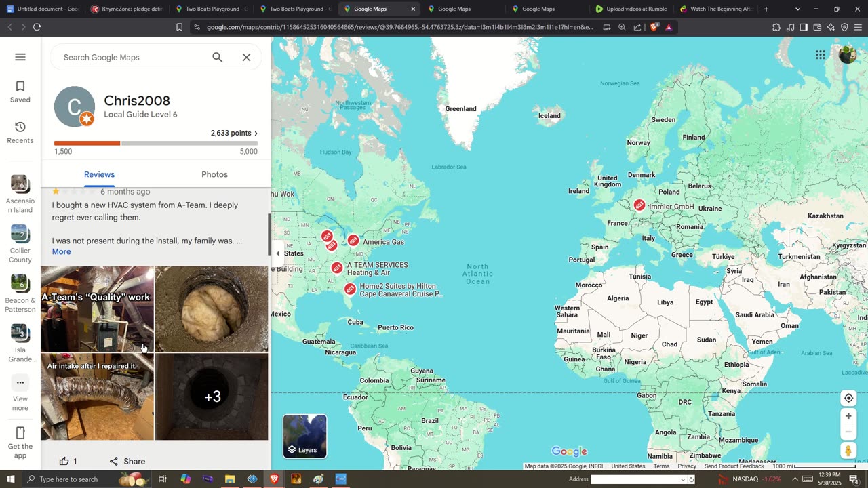868x488 pixels.
Task: Click the search magnifier icon
Action: (x=217, y=58)
